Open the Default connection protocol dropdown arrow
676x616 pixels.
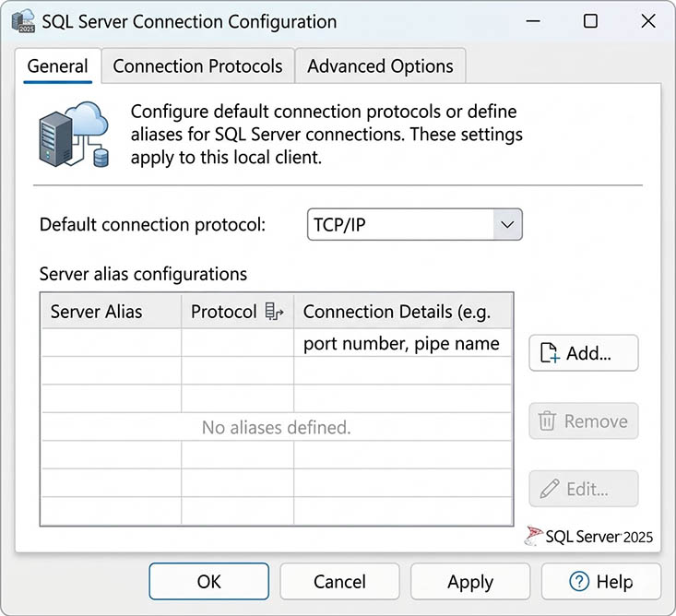(507, 225)
